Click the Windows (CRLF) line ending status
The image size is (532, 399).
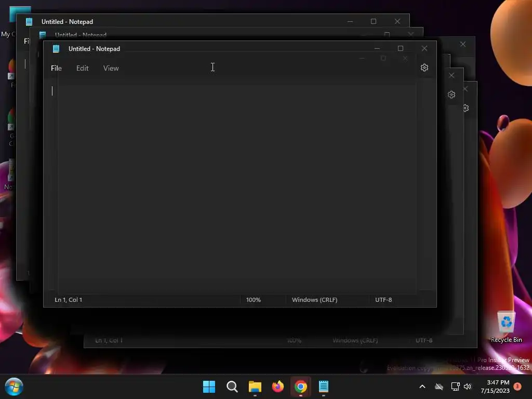pos(314,300)
